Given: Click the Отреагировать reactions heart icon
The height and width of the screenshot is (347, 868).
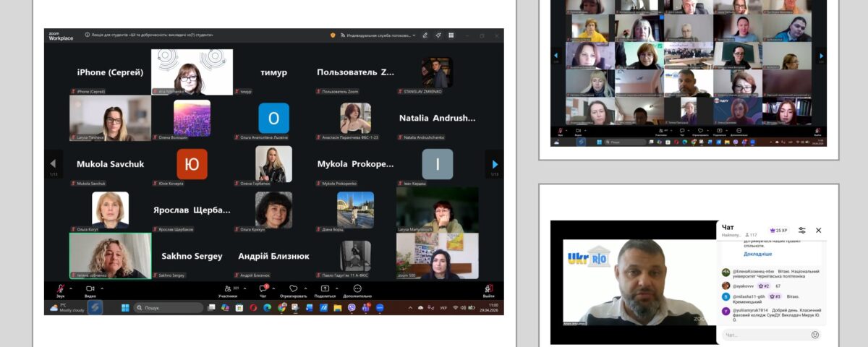Looking at the screenshot, I should [x=294, y=288].
